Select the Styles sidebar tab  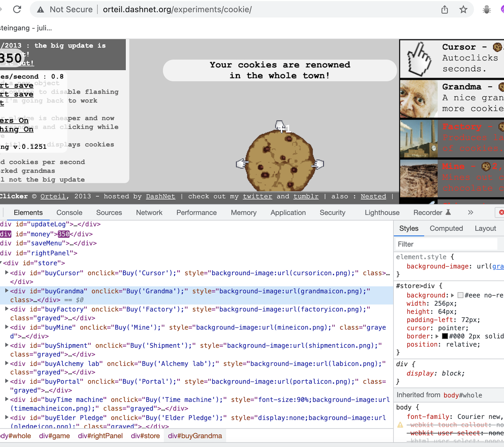coord(409,228)
